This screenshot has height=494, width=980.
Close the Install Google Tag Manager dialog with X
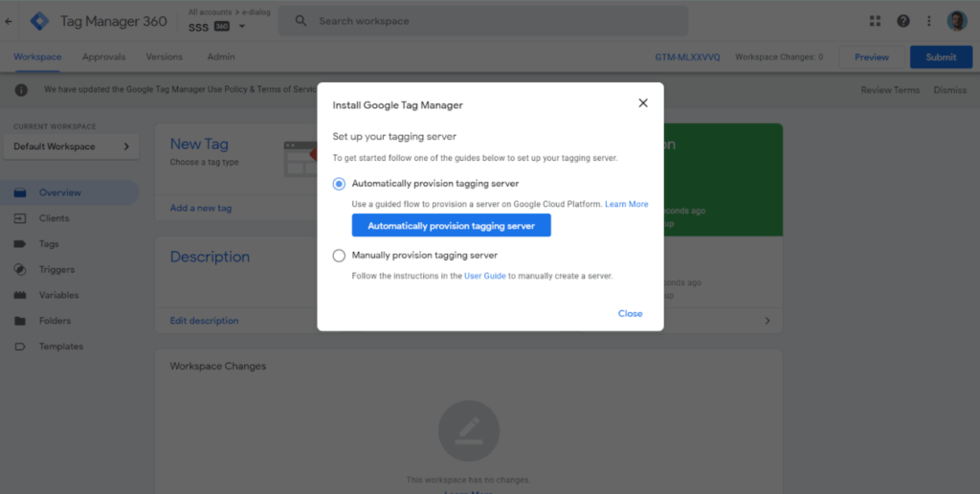pyautogui.click(x=643, y=103)
